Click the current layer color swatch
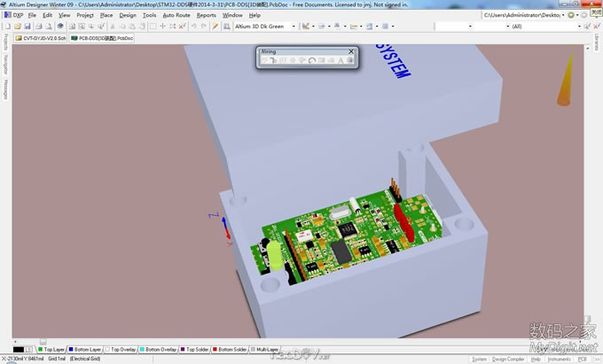The image size is (603, 364). click(x=18, y=350)
